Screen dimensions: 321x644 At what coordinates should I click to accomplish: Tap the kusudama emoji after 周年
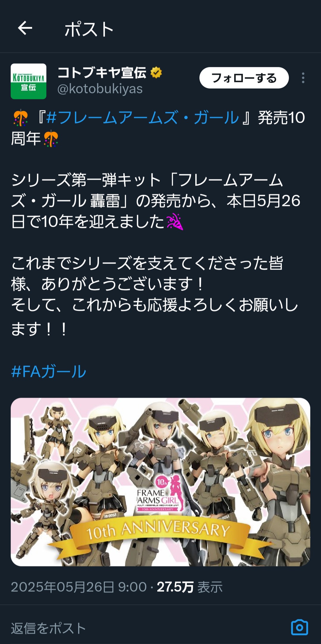[x=51, y=139]
